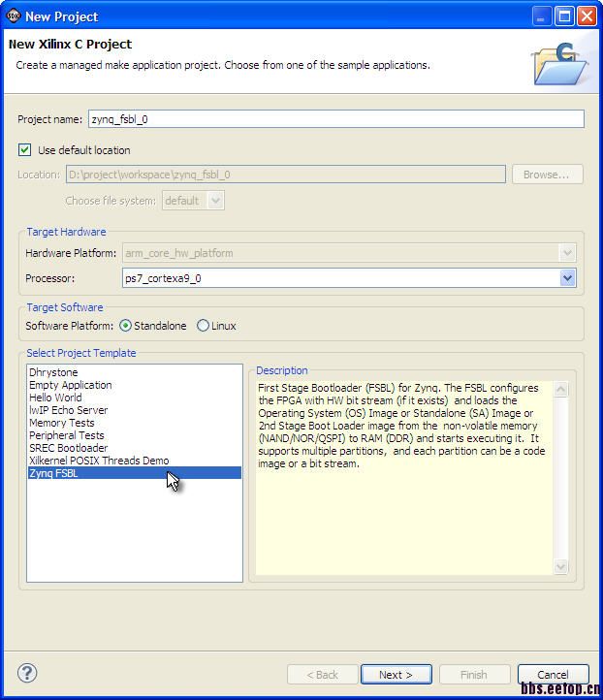Select Xilkernel POSIX Threads Demo template
The width and height of the screenshot is (603, 700).
click(135, 461)
